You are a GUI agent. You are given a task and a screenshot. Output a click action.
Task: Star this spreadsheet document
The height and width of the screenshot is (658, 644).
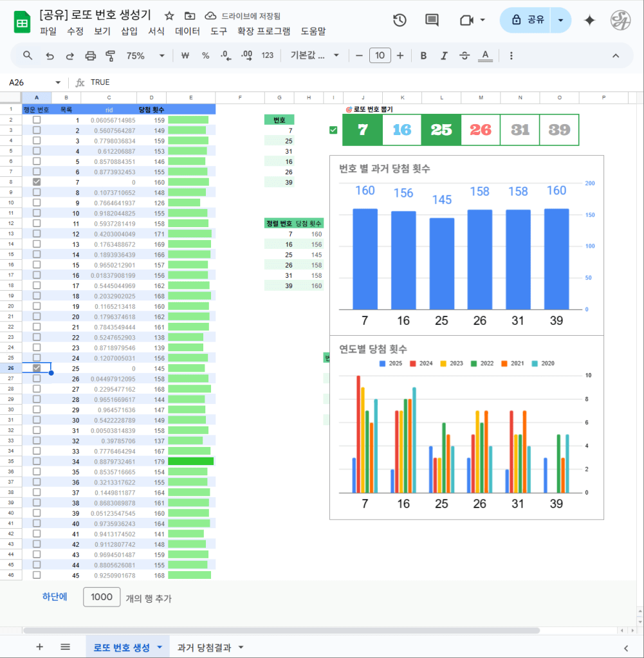click(169, 15)
